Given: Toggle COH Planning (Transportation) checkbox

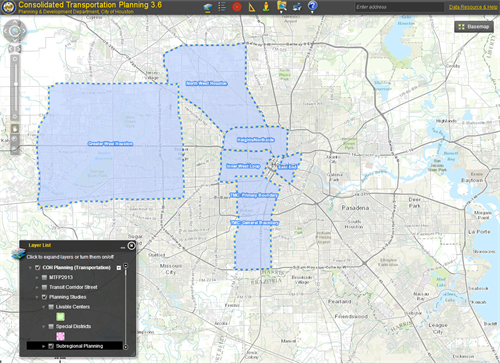Looking at the screenshot, I should pos(38,268).
